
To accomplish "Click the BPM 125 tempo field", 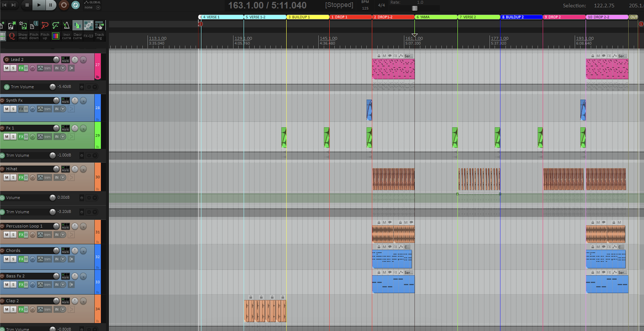I will pyautogui.click(x=365, y=8).
